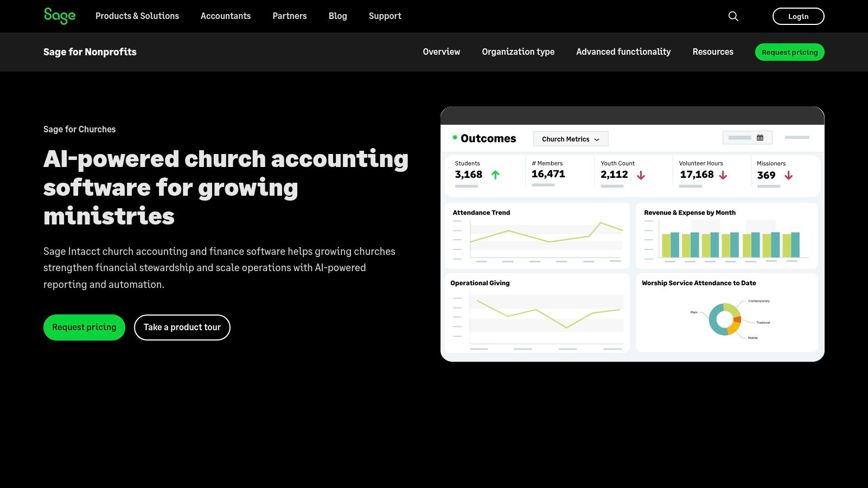This screenshot has width=868, height=488.
Task: Go to the Blog menu item
Action: (x=337, y=16)
